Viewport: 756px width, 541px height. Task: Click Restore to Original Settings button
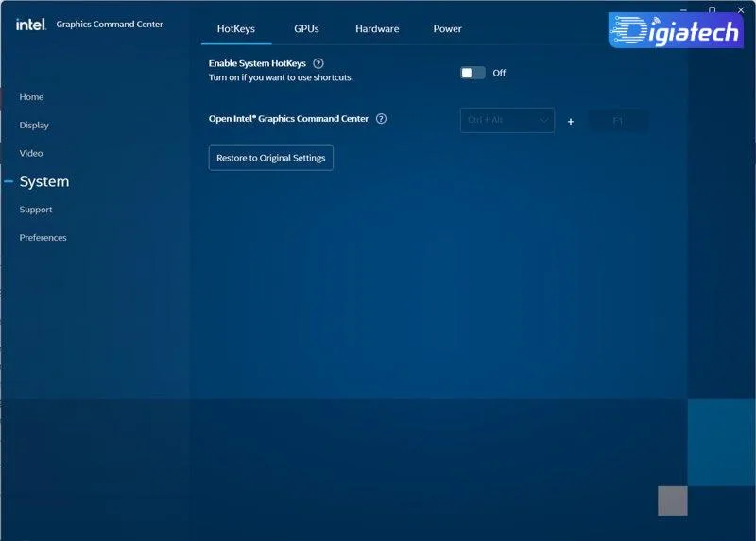270,158
